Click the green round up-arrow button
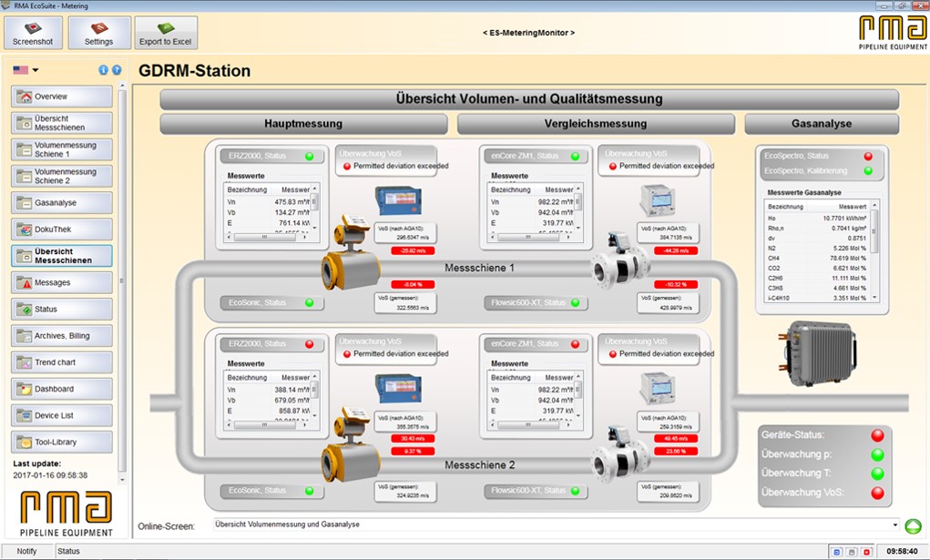Image resolution: width=930 pixels, height=560 pixels. (913, 525)
